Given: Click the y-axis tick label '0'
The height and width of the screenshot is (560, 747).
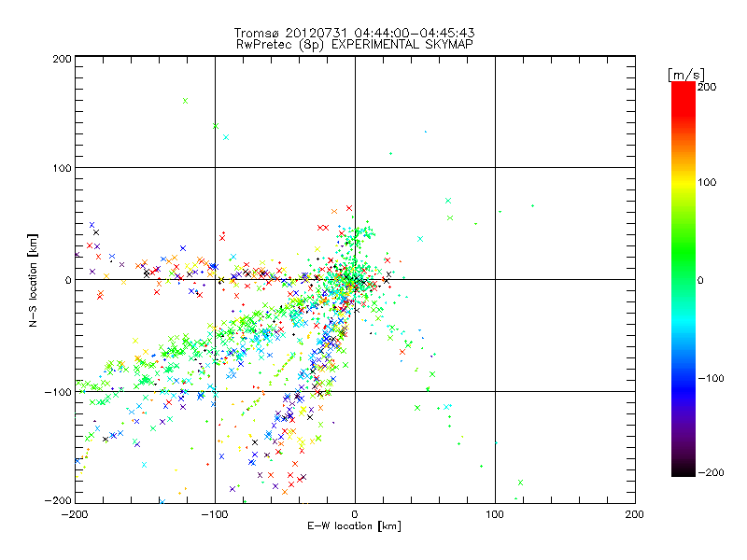Looking at the screenshot, I should point(68,280).
